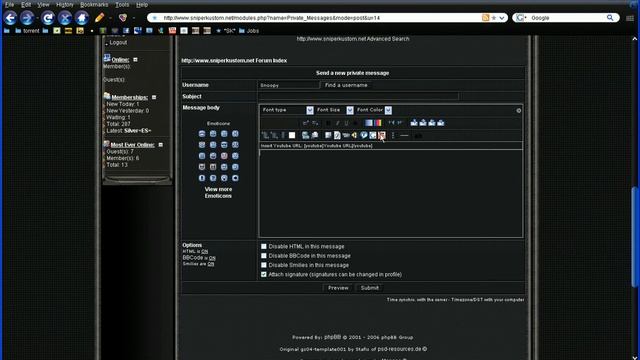The width and height of the screenshot is (640, 360).
Task: Open the search engine selector dropdown
Action: pyautogui.click(x=521, y=18)
